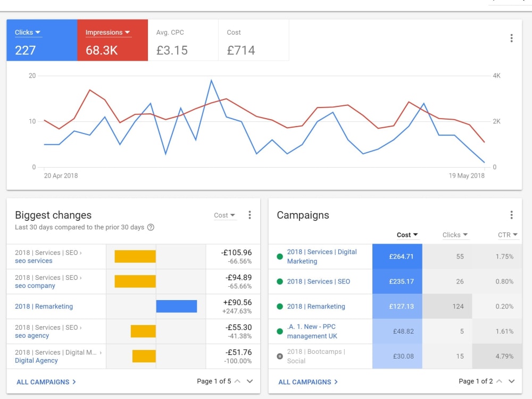Open .A. 1. New - PPC management UK
This screenshot has height=399, width=532.
(312, 331)
